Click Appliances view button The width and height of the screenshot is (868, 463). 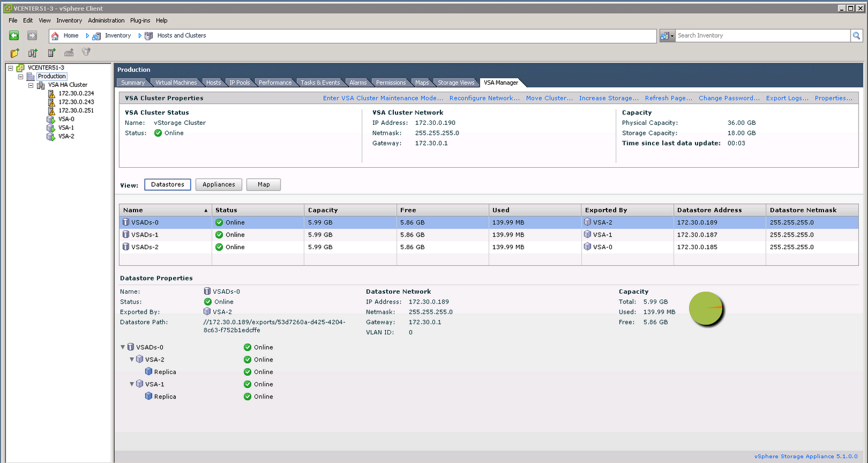(219, 185)
